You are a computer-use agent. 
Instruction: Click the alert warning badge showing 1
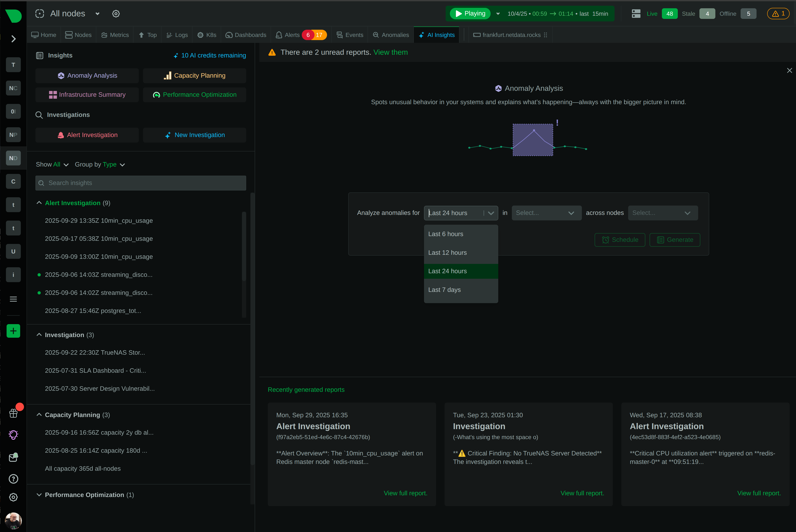[778, 14]
